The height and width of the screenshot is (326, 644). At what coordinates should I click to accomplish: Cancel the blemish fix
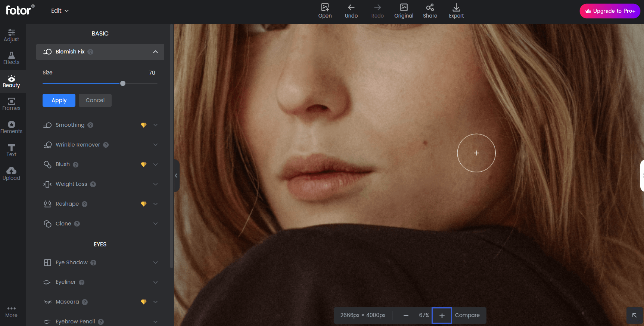coord(95,100)
